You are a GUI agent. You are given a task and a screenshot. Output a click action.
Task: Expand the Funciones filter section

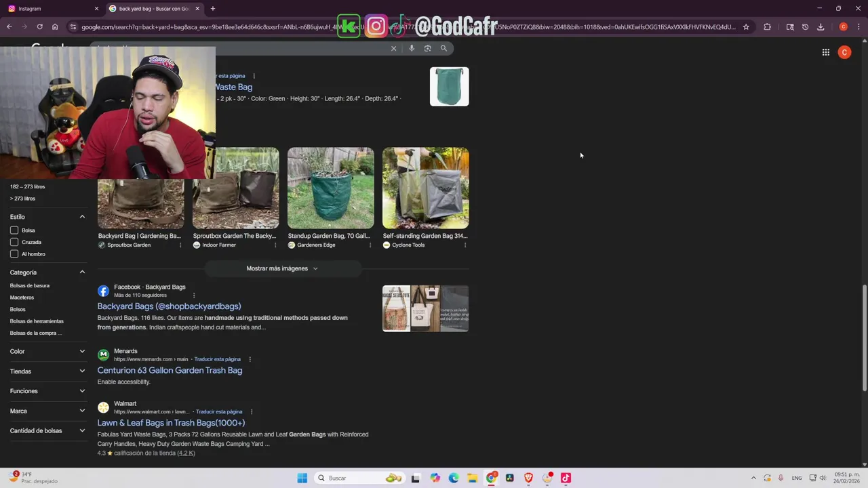(x=82, y=391)
